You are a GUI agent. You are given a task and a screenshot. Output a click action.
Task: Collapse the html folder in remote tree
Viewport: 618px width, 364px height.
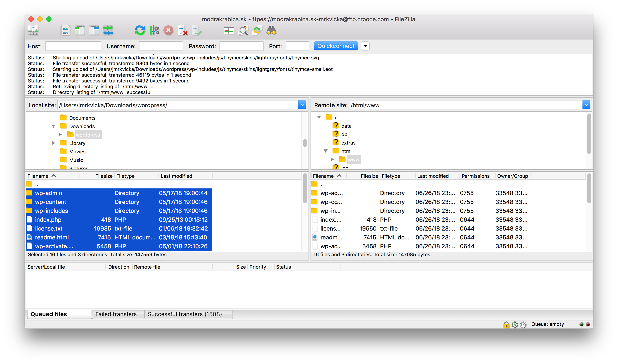pos(325,151)
